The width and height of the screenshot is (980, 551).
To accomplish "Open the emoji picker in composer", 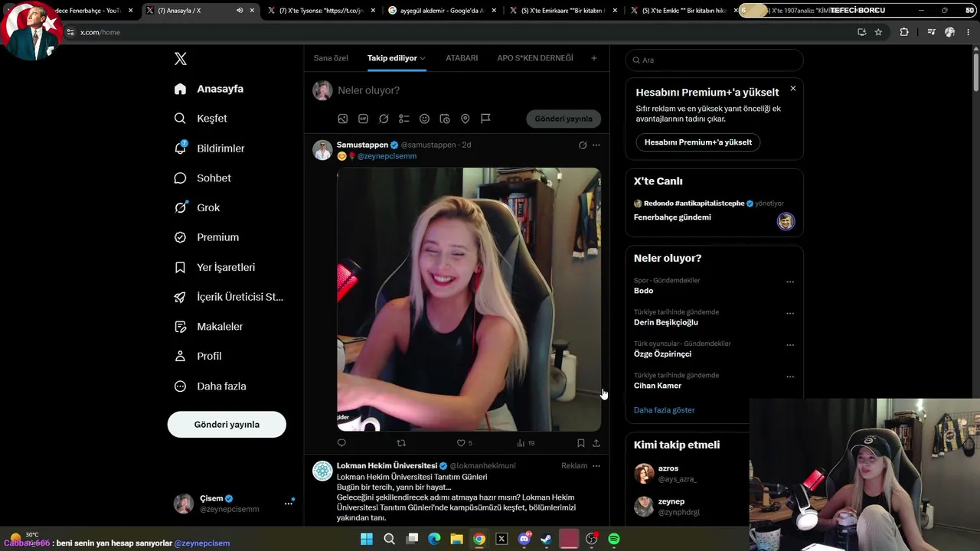I will tap(424, 119).
